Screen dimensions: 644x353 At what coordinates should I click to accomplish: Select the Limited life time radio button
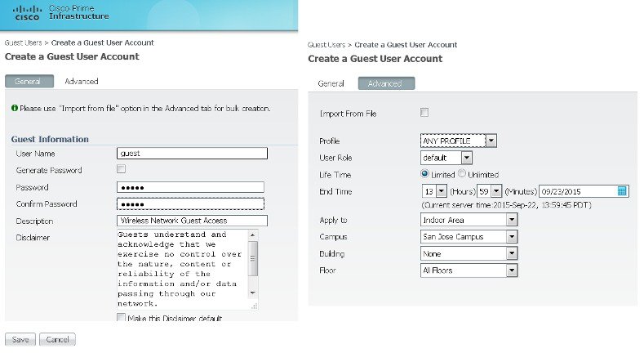pos(424,174)
